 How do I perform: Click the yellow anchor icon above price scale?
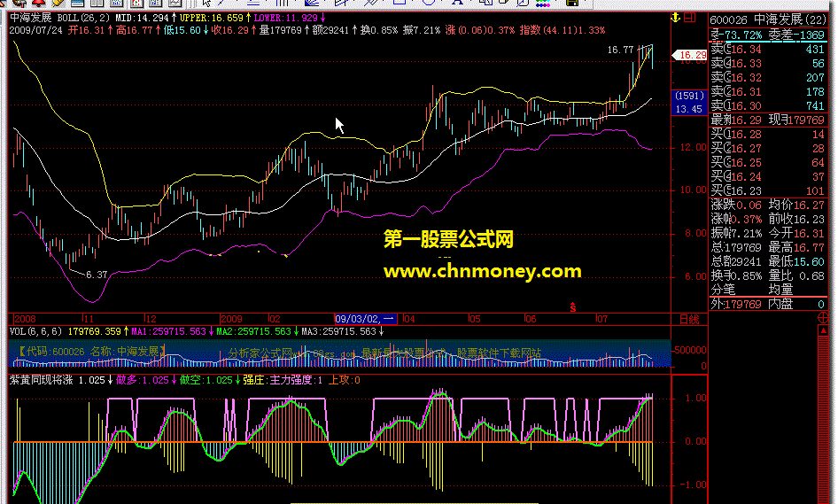tap(676, 18)
